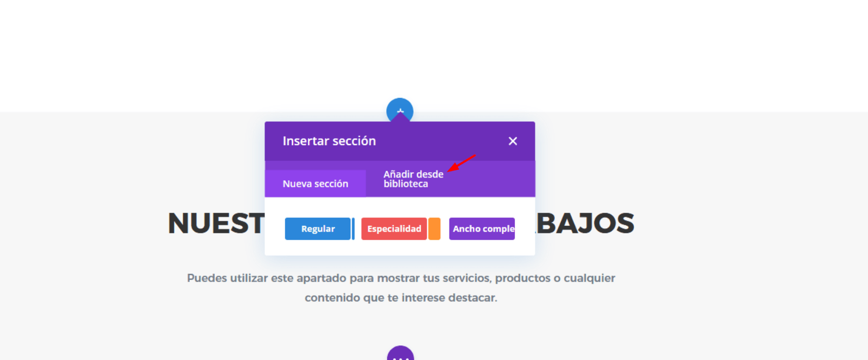The image size is (868, 360).
Task: Click the Insertar sección title
Action: pos(329,141)
